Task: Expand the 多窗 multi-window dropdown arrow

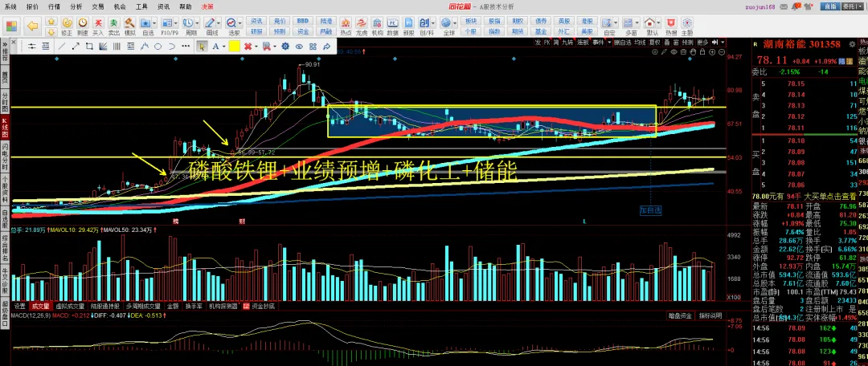Action: (x=637, y=23)
